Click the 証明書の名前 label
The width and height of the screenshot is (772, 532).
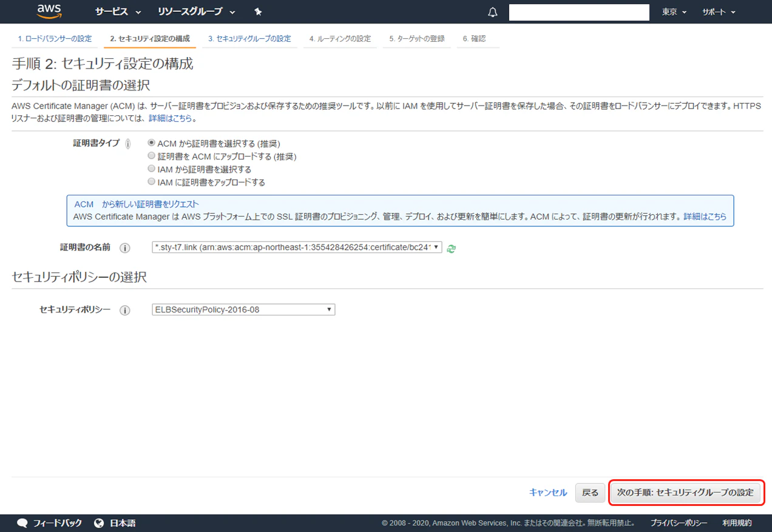[x=86, y=247]
